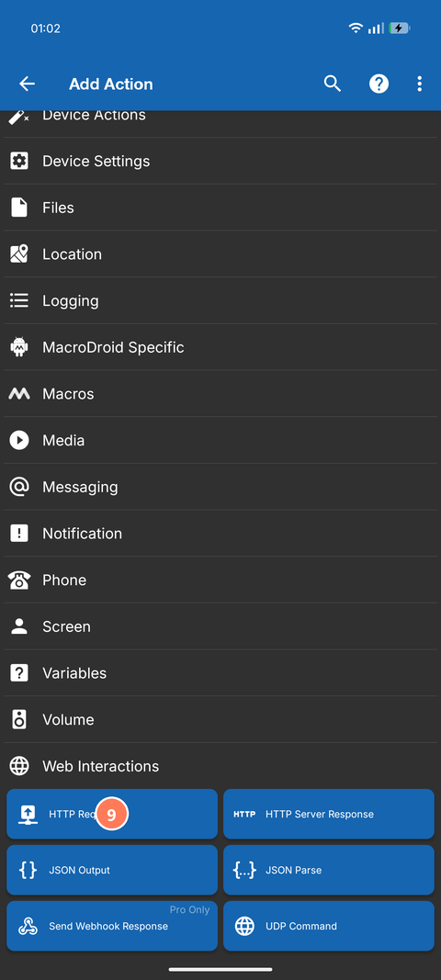Tap the MacroDroid Specific robot icon

coord(19,347)
